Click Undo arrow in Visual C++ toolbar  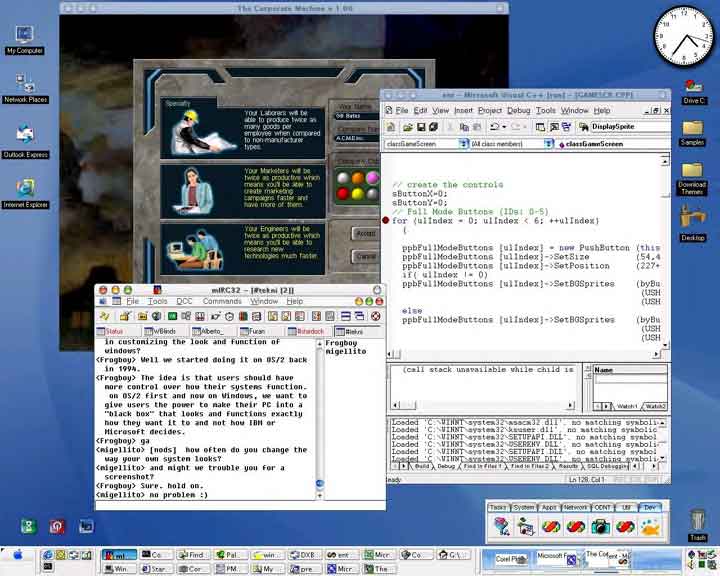click(x=494, y=127)
